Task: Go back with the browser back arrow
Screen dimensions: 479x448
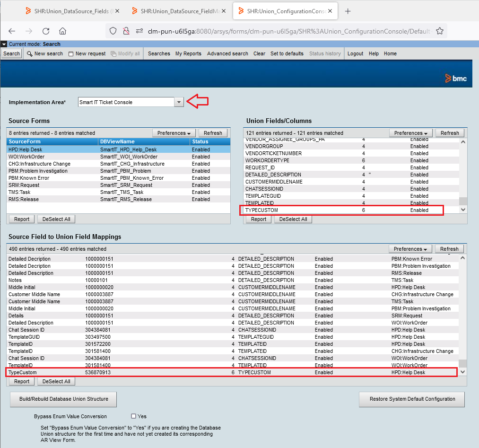Action: pos(12,31)
